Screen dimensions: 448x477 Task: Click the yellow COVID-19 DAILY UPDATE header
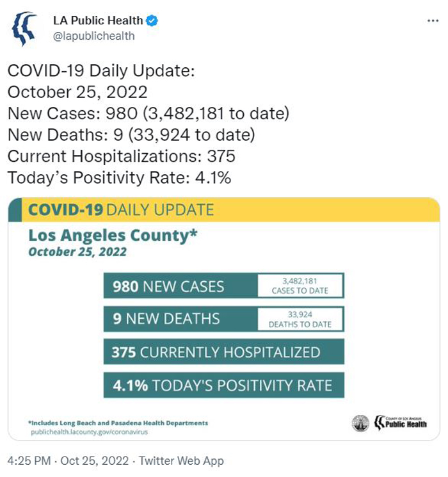(x=224, y=209)
